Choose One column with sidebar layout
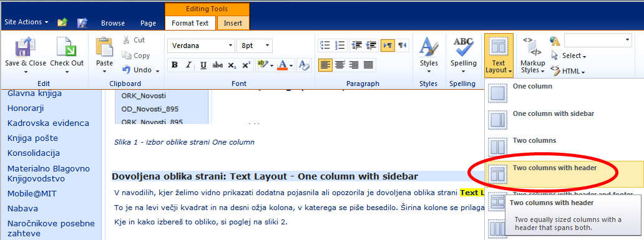This screenshot has height=240, width=644. (x=564, y=120)
